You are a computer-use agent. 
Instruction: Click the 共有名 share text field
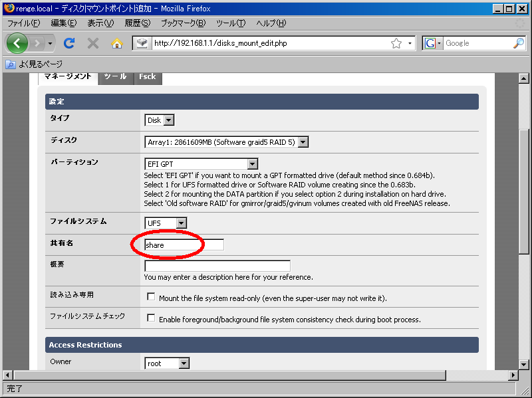pyautogui.click(x=184, y=245)
